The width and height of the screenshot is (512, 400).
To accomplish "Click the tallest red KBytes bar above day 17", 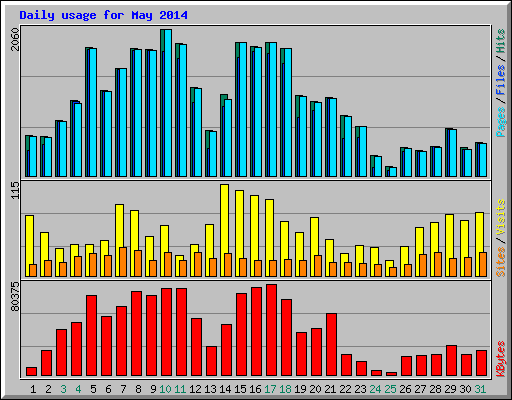I will (x=271, y=330).
